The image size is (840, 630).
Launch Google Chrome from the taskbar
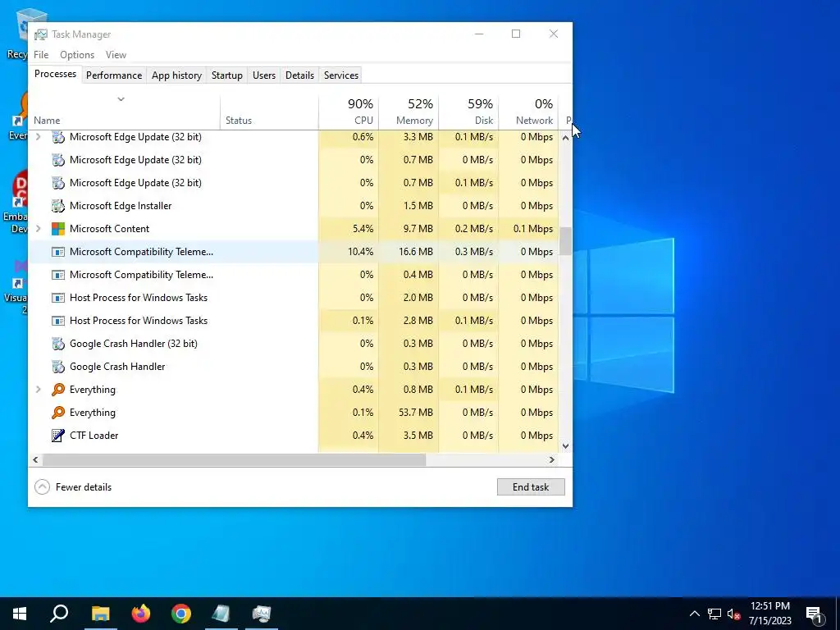181,614
